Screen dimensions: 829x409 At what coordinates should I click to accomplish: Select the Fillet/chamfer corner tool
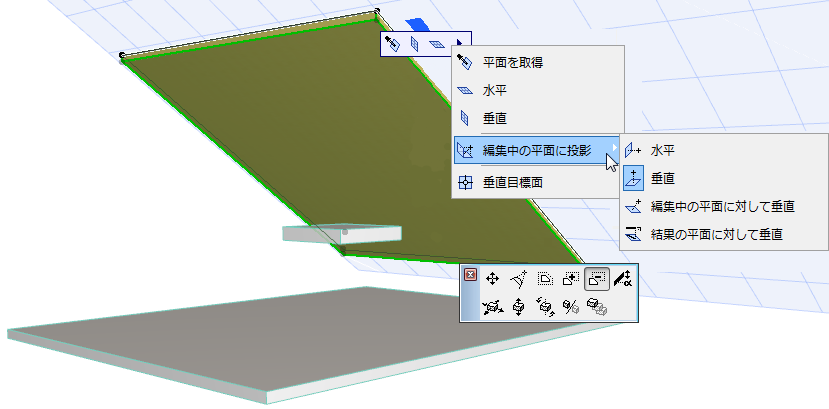(519, 278)
